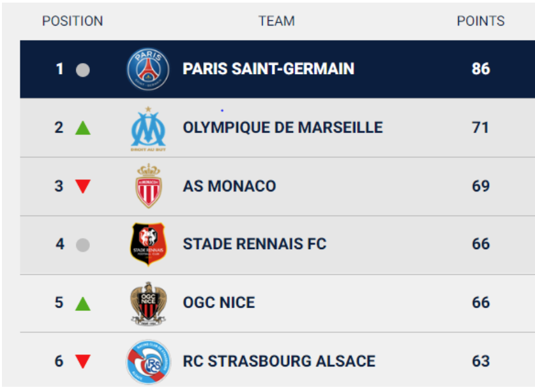Click grey no-change dot beside Rennes
Screen dimensions: 535x392
pos(83,245)
